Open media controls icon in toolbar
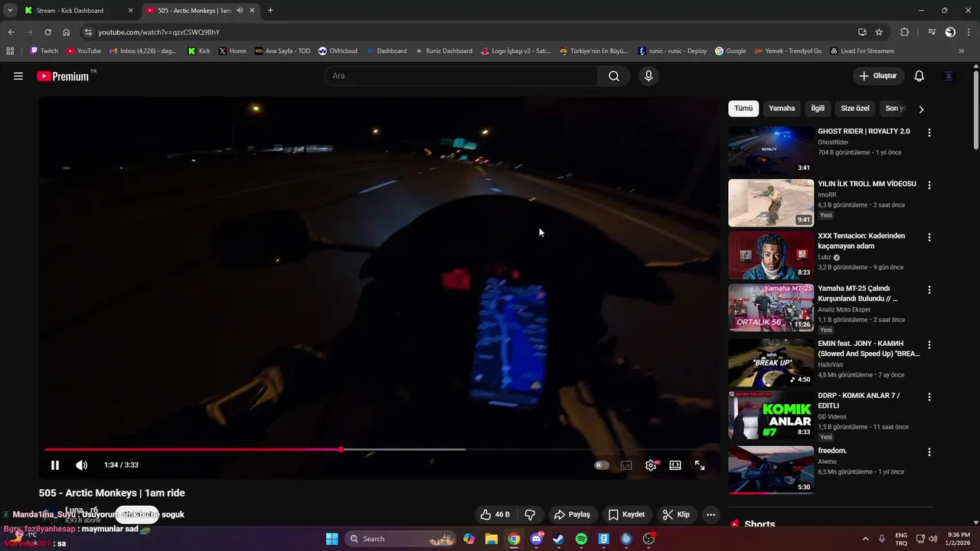This screenshot has height=551, width=980. [932, 32]
